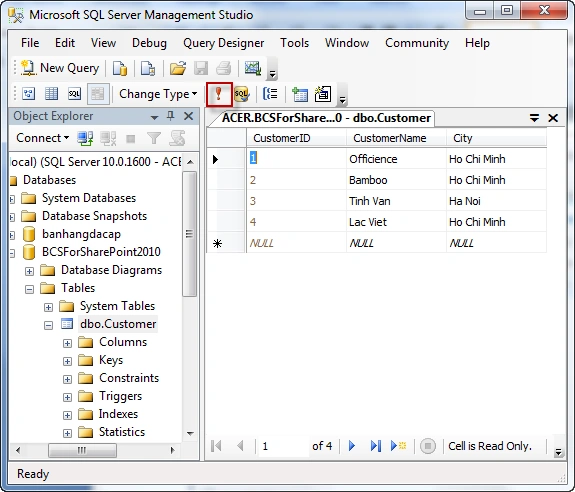Expand the Triggers folder

pos(67,397)
